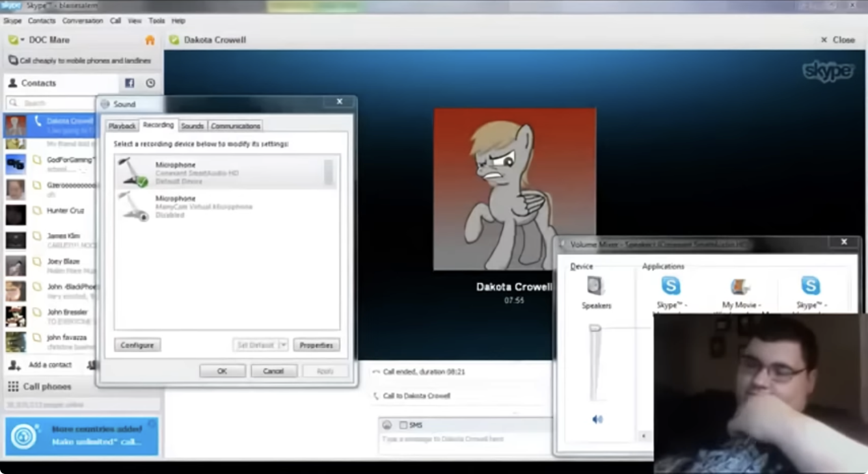The width and height of the screenshot is (868, 474).
Task: Click 'Call cheaply to mobile phones and landlines' link
Action: (85, 60)
